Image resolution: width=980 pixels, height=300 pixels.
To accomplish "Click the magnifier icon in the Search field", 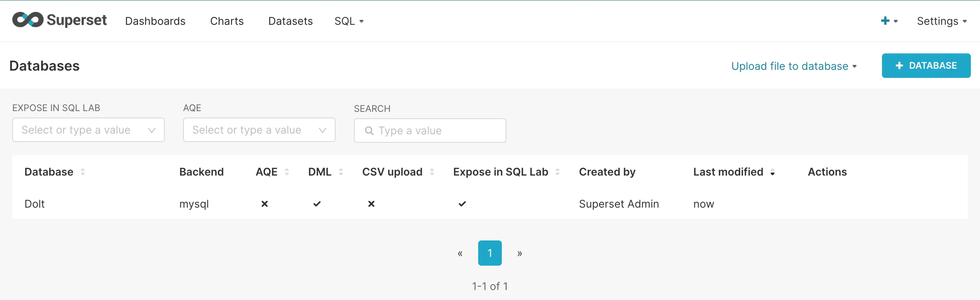I will pos(369,131).
